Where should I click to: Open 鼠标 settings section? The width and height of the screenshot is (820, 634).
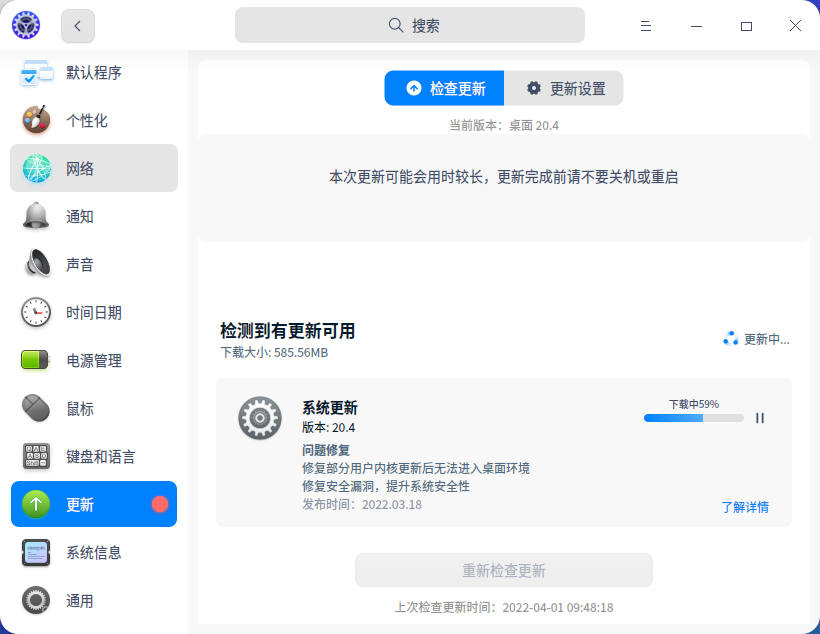pos(94,409)
